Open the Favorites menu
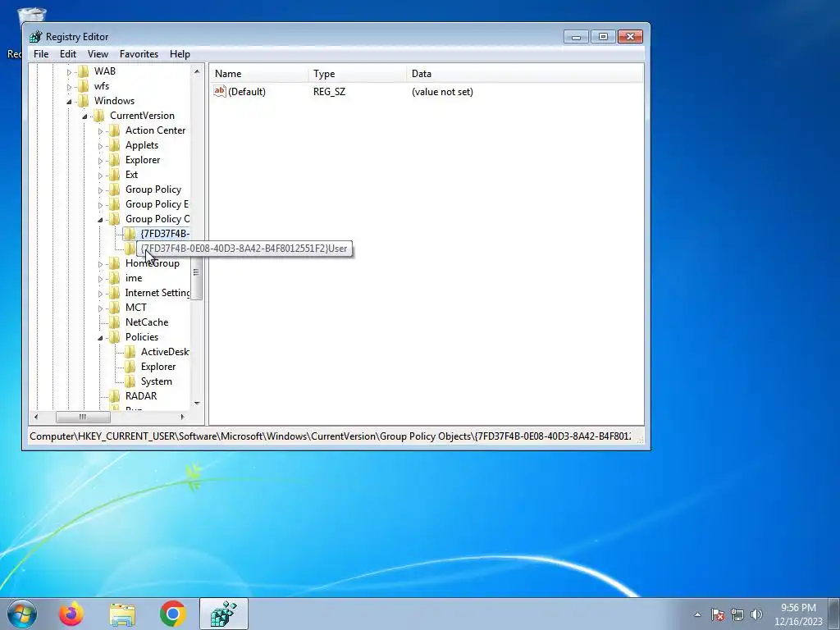Viewport: 840px width, 630px height. pyautogui.click(x=139, y=54)
